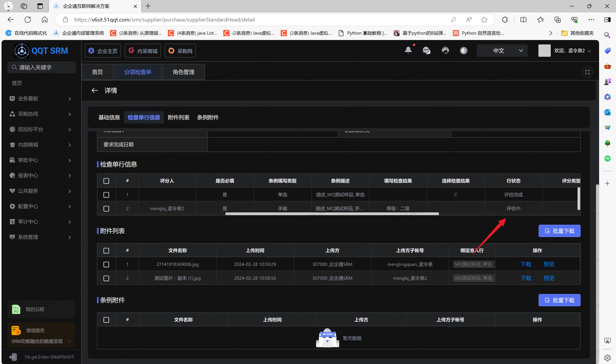Select 基础信息 section tab
Image resolution: width=616 pixels, height=364 pixels.
(109, 118)
